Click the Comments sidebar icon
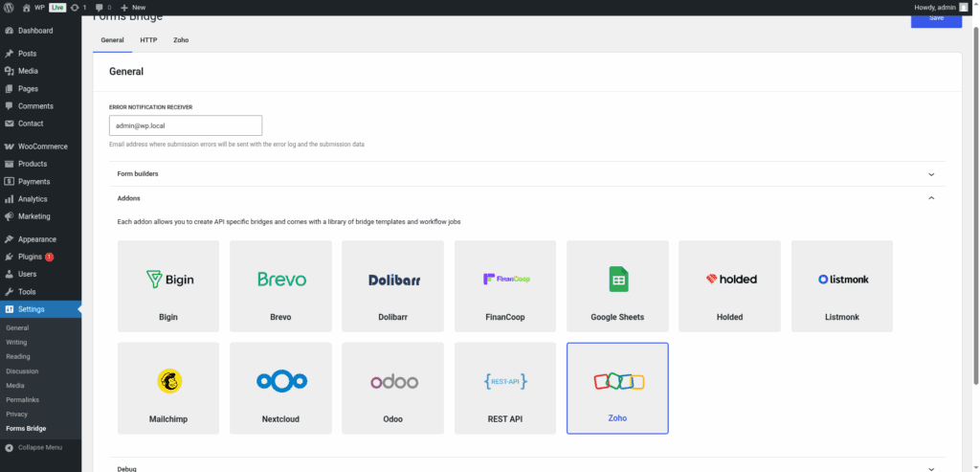The image size is (980, 472). 9,106
